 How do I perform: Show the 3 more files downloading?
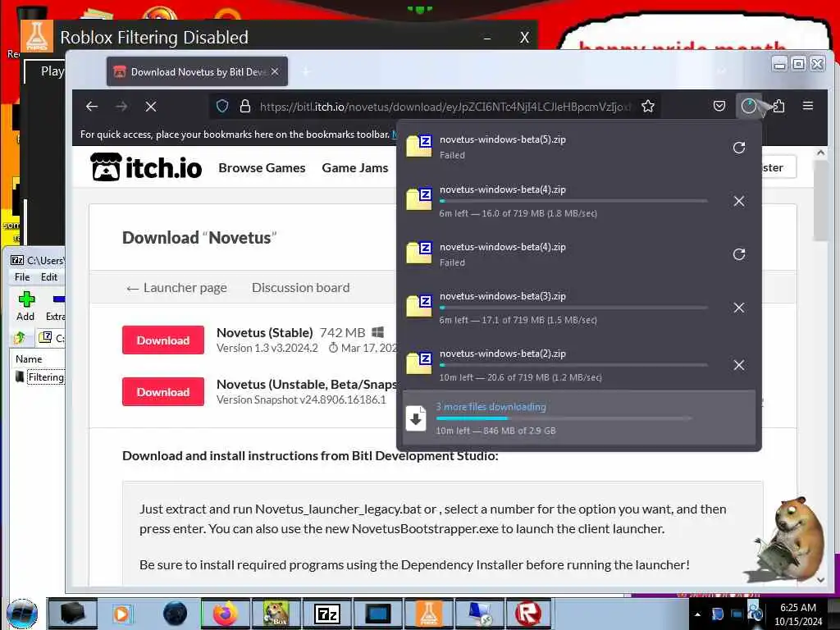[579, 418]
